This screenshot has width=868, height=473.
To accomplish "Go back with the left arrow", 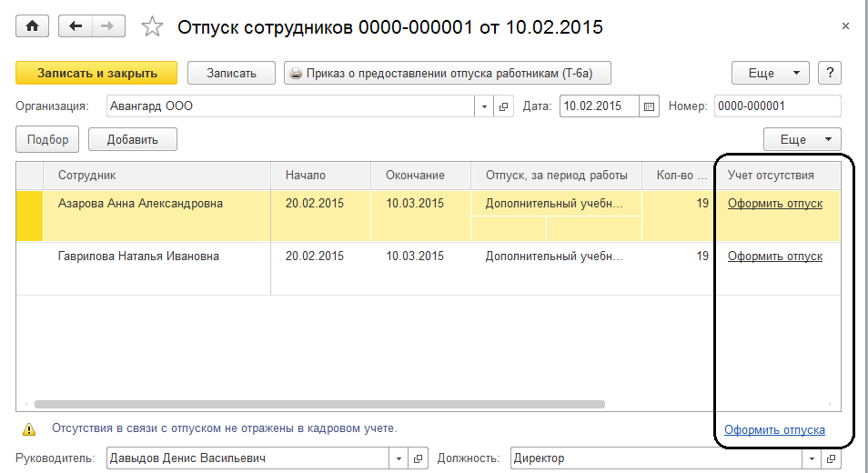I will (76, 26).
